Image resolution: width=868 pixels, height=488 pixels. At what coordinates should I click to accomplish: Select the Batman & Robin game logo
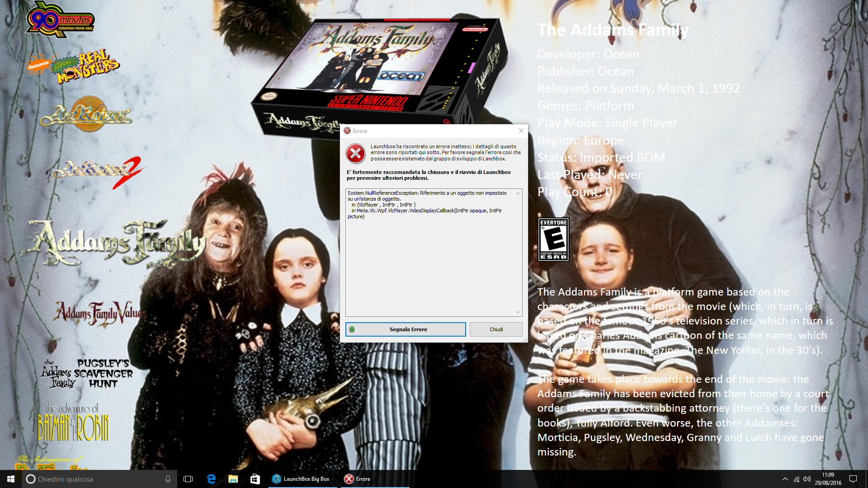click(x=74, y=423)
